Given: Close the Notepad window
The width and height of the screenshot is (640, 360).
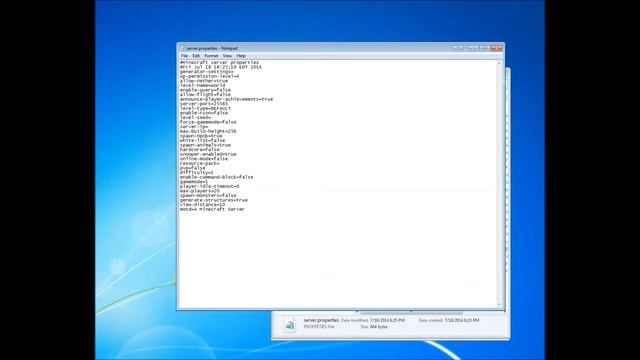Looking at the screenshot, I should 496,48.
